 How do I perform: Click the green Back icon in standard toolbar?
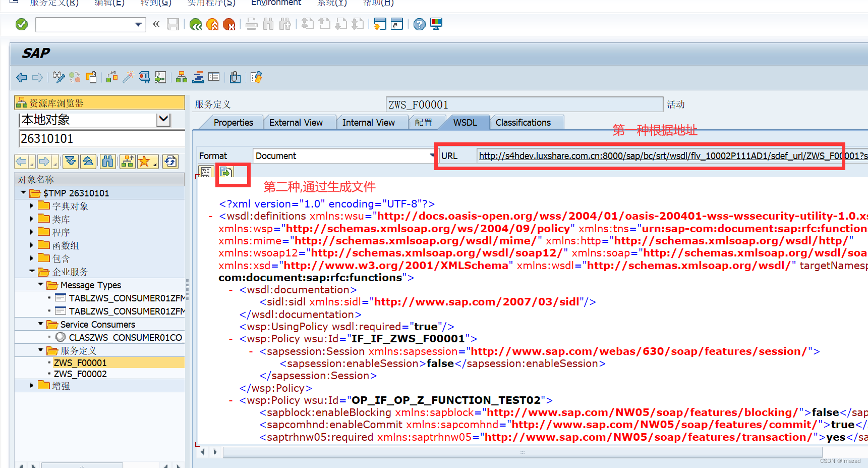tap(196, 24)
